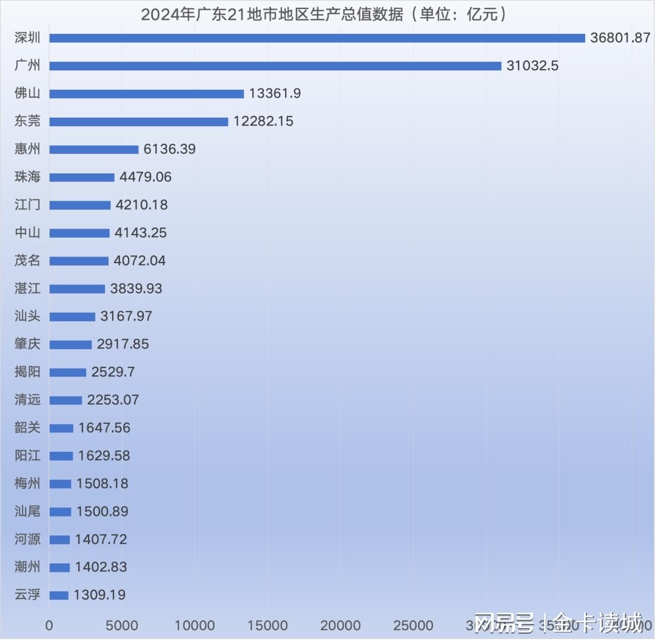Image resolution: width=655 pixels, height=644 pixels.
Task: Select the 东莞 bar showing 12282.15
Action: tap(139, 121)
